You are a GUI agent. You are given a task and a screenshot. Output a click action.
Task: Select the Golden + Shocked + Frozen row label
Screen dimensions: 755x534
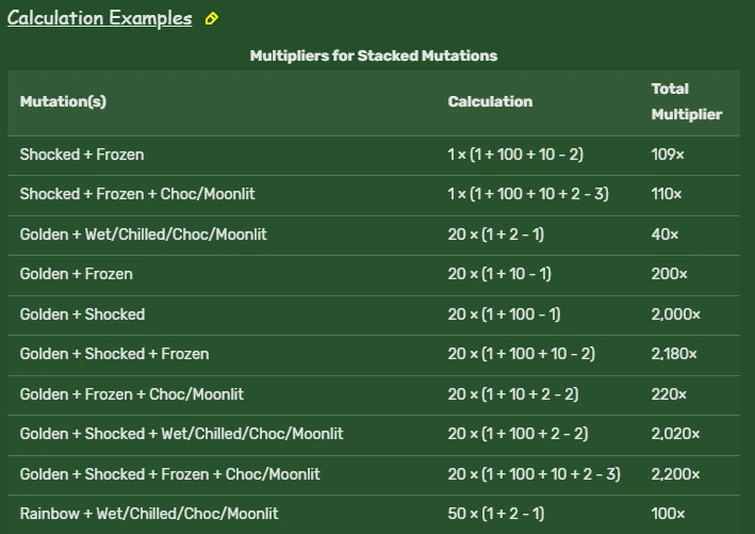(x=114, y=354)
